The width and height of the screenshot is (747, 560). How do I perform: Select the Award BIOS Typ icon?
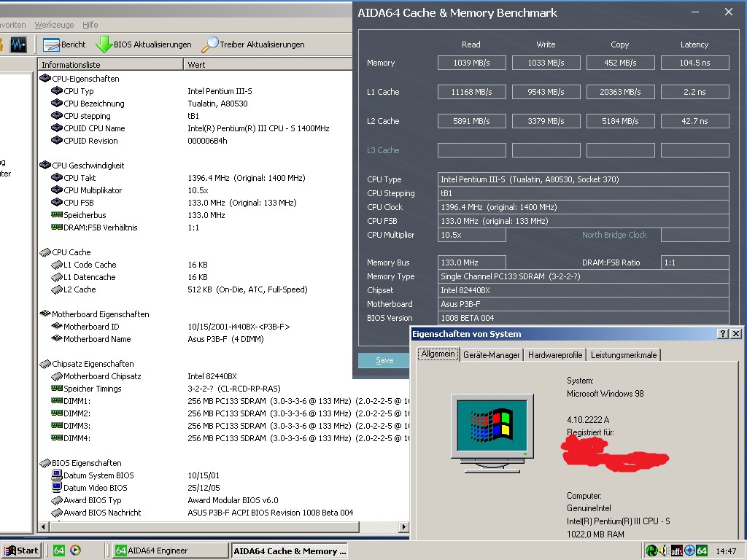click(57, 499)
